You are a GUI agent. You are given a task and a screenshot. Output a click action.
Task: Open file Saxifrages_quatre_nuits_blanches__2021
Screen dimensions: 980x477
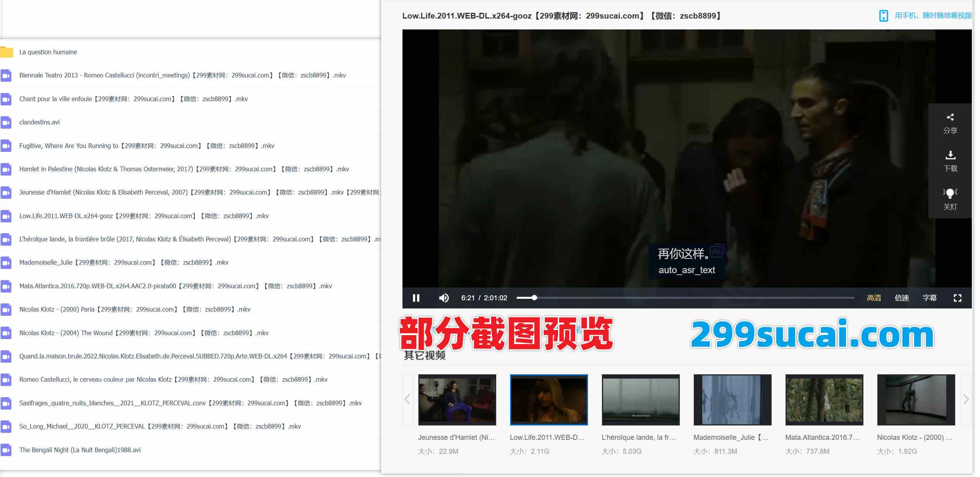click(191, 403)
